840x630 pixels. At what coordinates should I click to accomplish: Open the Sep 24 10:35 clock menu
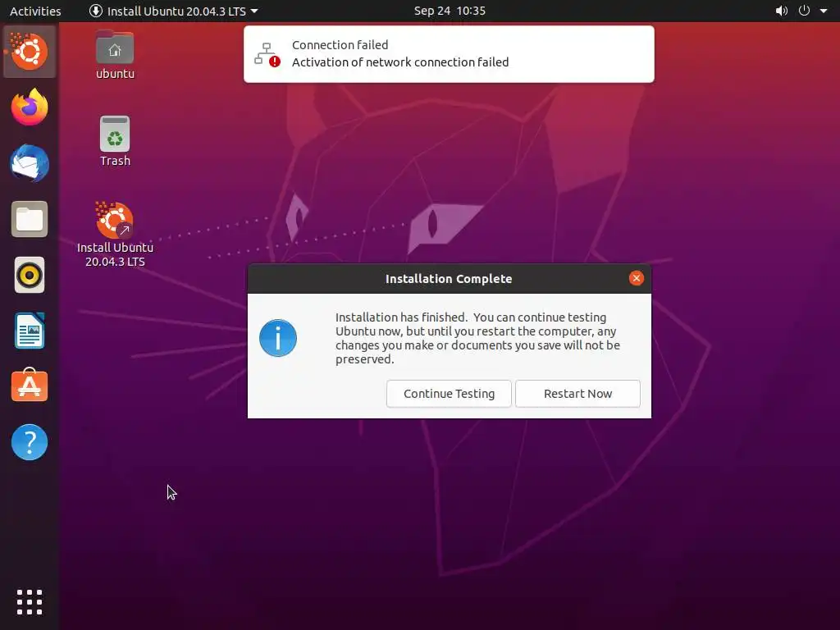pyautogui.click(x=450, y=11)
